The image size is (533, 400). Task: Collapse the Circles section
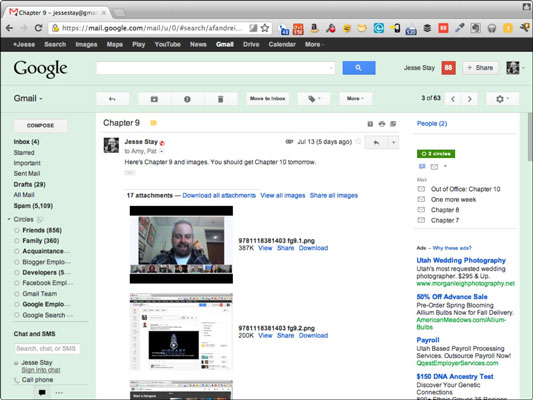[9, 220]
